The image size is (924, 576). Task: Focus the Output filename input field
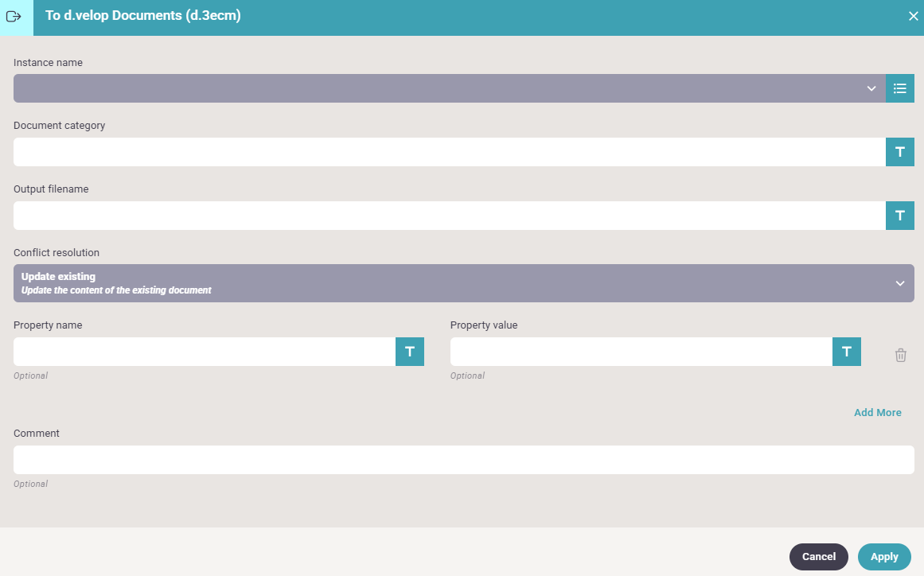pos(450,216)
